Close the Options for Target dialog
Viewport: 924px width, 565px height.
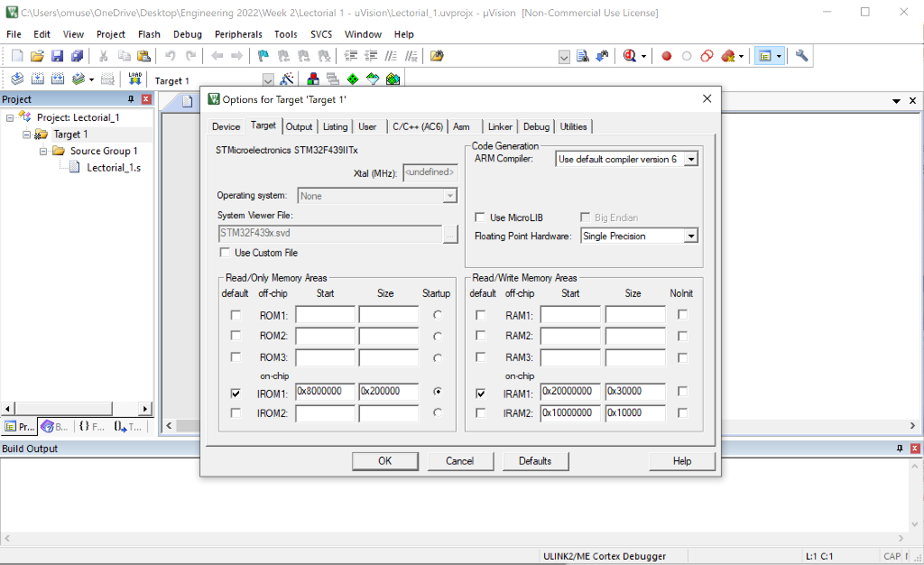[x=707, y=99]
